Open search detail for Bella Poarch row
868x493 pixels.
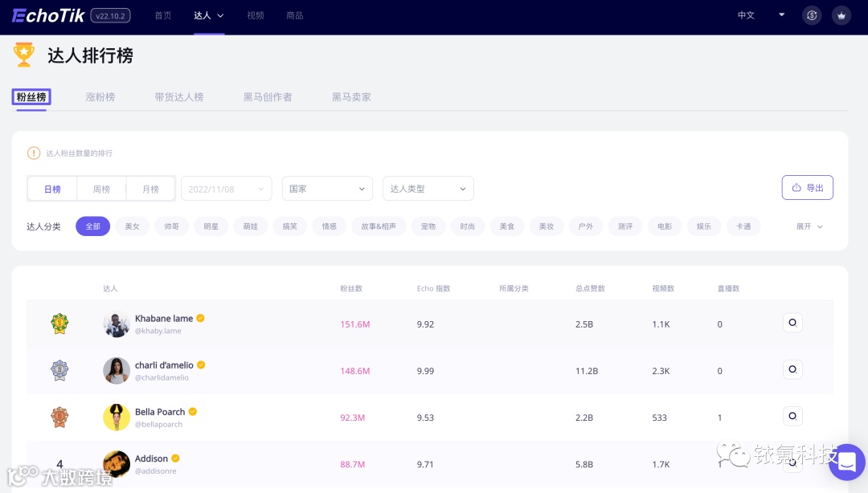click(792, 416)
